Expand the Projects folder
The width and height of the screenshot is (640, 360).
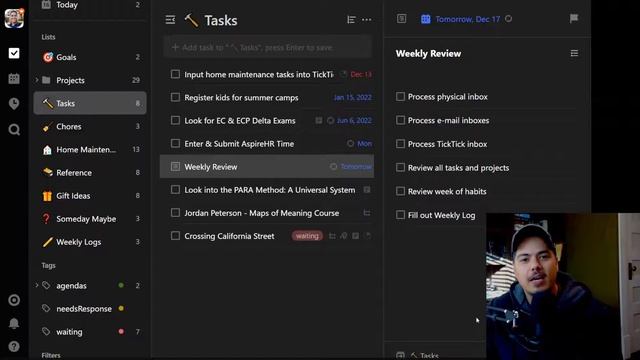click(x=37, y=80)
